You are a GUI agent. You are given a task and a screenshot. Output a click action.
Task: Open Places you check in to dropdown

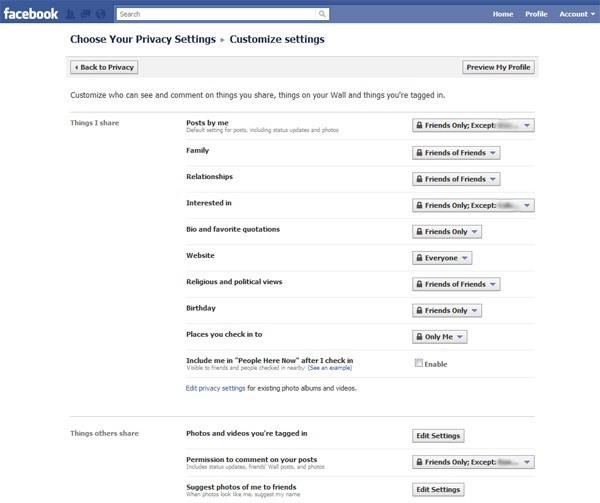point(440,337)
